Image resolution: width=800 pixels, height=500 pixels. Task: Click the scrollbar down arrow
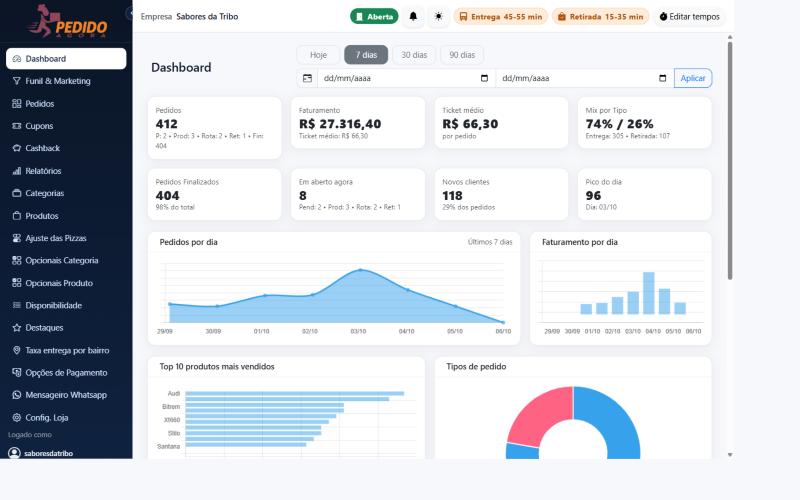pyautogui.click(x=730, y=455)
